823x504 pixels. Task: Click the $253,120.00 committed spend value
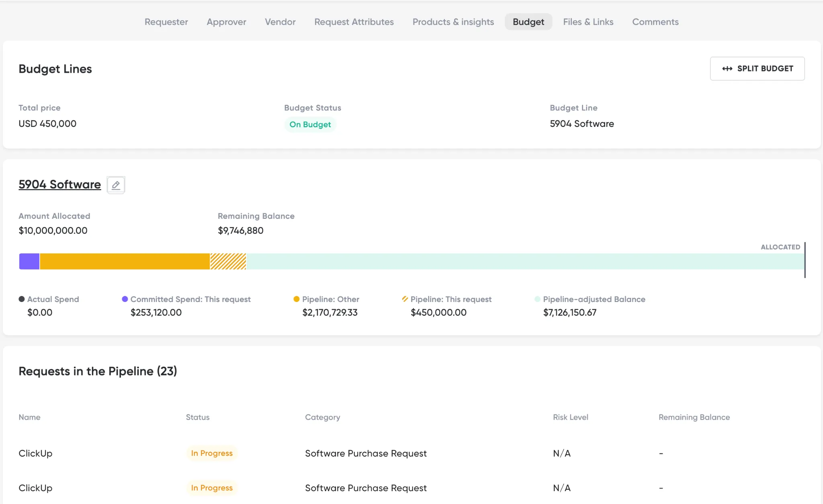tap(156, 312)
